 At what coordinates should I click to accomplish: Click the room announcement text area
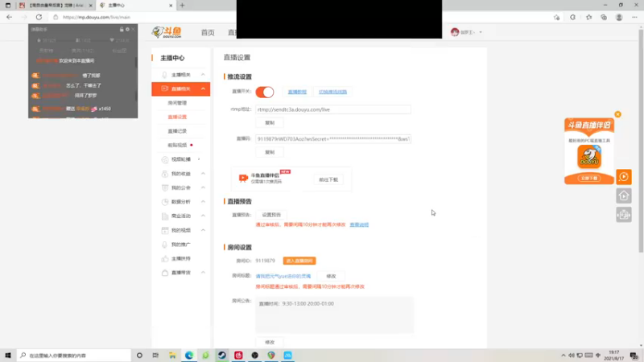click(334, 315)
